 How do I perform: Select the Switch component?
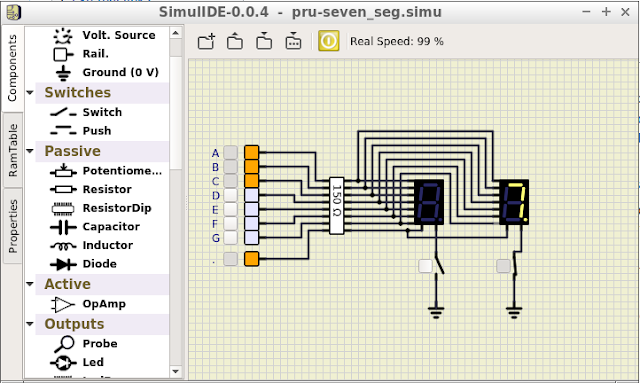pyautogui.click(x=86, y=112)
